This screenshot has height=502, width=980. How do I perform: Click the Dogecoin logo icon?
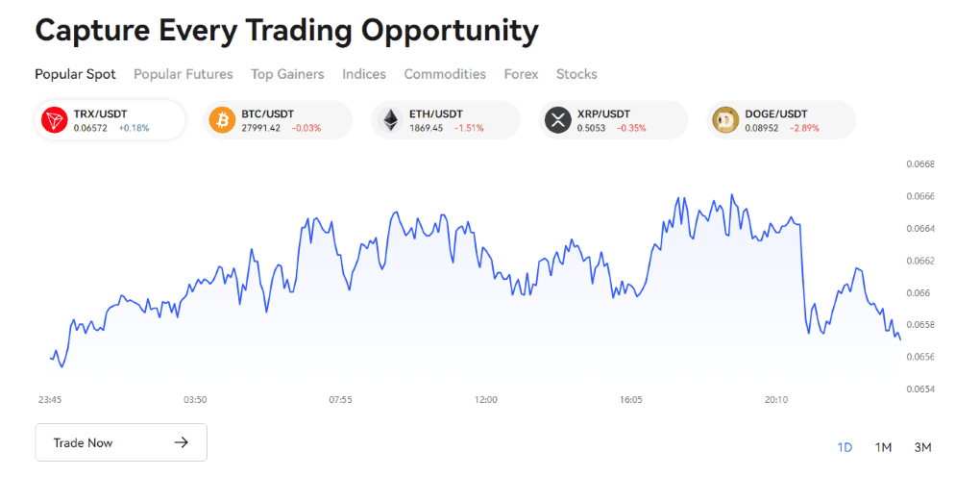click(x=725, y=120)
